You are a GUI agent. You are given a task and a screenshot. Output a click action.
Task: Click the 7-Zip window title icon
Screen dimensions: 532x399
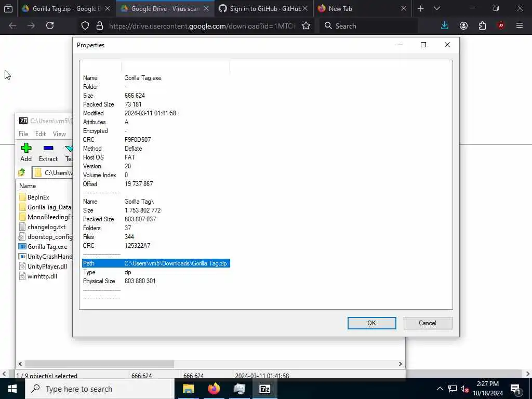(x=23, y=121)
